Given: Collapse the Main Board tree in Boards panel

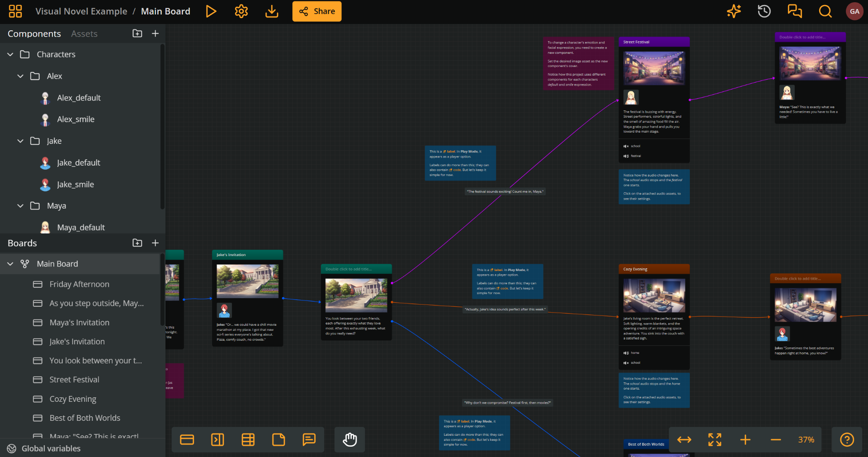Looking at the screenshot, I should click(x=9, y=264).
